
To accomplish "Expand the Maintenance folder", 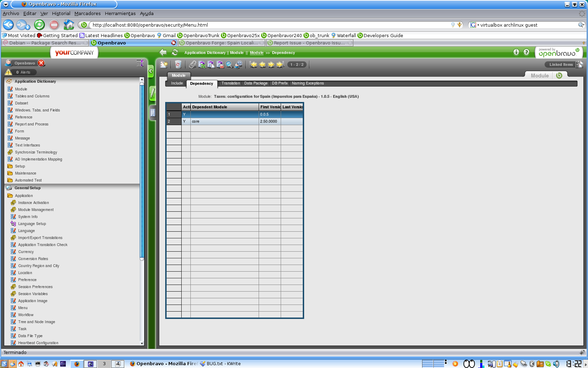I will 25,173.
